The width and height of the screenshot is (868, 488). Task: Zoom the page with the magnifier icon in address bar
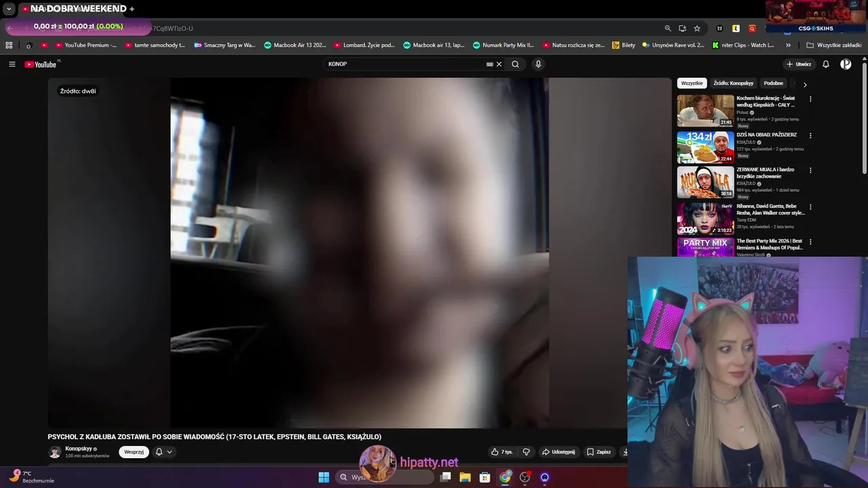pyautogui.click(x=668, y=28)
